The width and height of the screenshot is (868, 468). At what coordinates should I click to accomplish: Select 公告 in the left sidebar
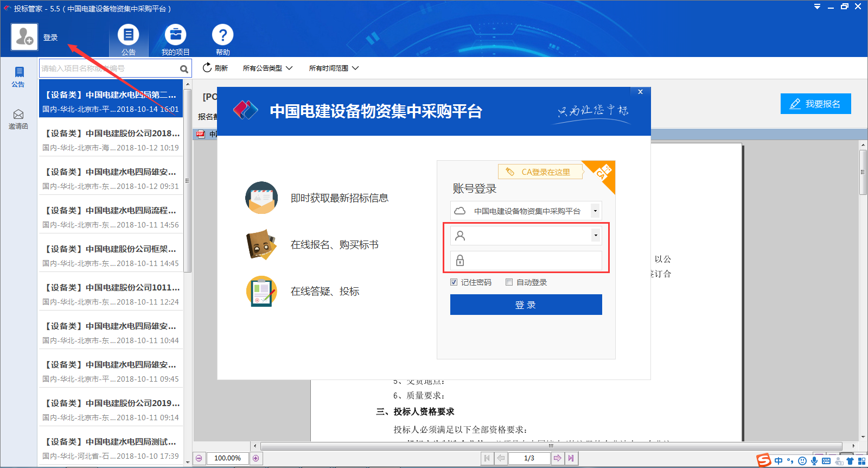(x=18, y=77)
